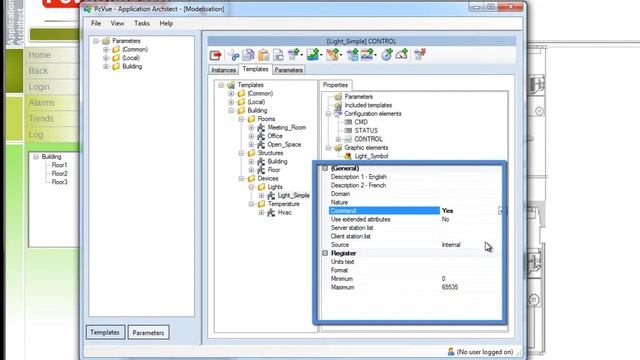The image size is (640, 360).
Task: Click the red-cross delete element icon
Action: coord(420,55)
